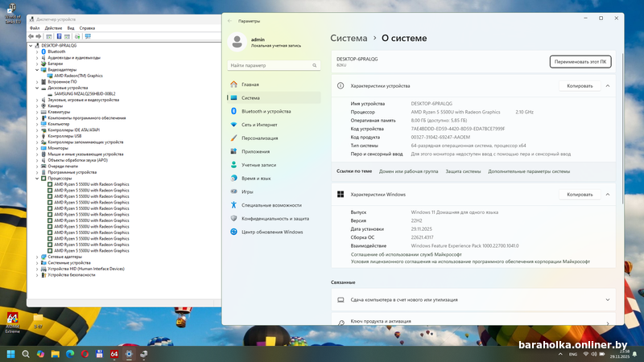
Task: Copy device specifications with Копировать button
Action: tap(580, 85)
